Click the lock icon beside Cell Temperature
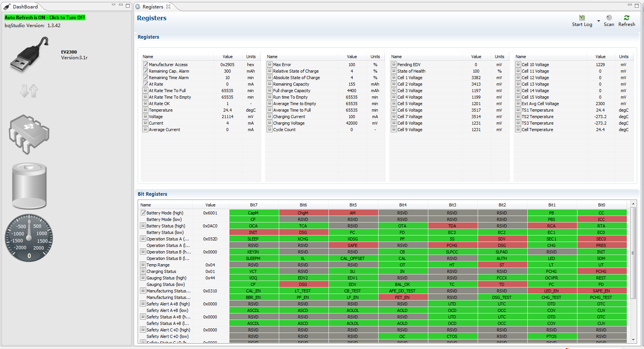644x349 pixels. coord(518,130)
